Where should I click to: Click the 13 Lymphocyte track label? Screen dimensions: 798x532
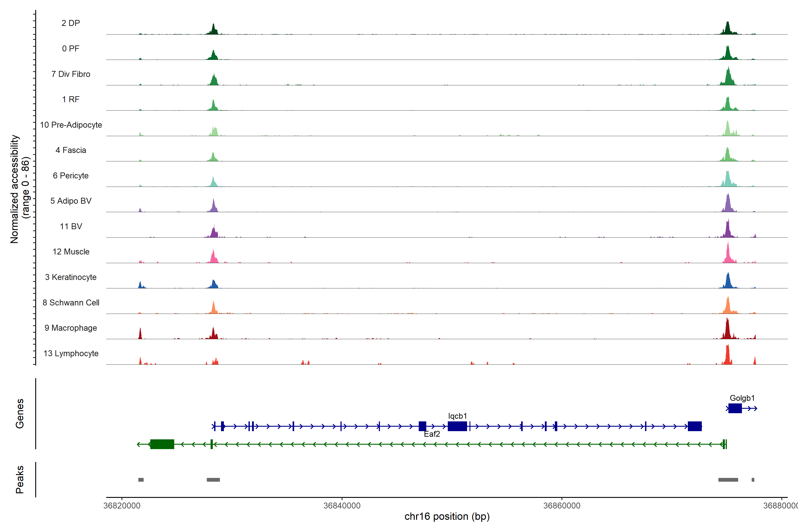click(71, 353)
